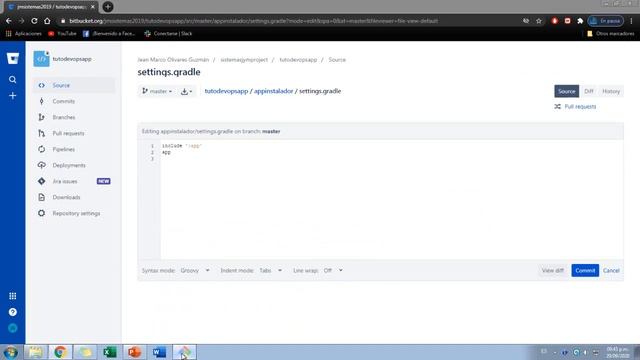Open the help question mark icon
The width and height of the screenshot is (640, 360).
(13, 312)
